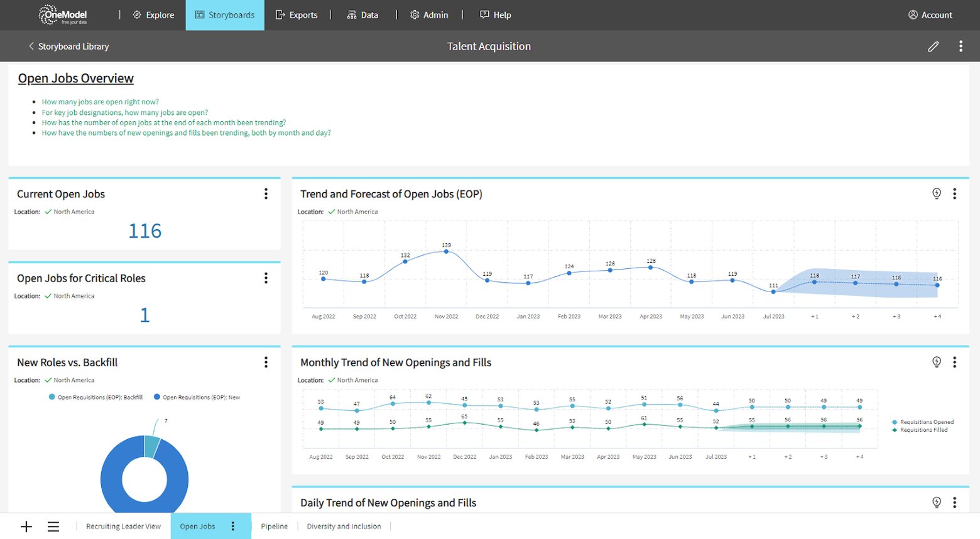
Task: Open the Account menu
Action: (x=930, y=14)
